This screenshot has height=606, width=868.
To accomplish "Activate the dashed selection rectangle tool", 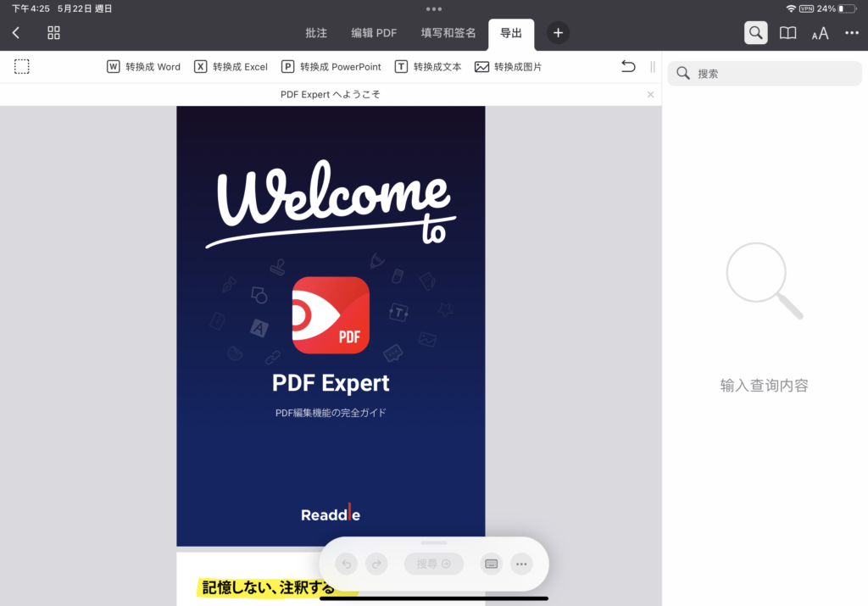I will (x=21, y=67).
